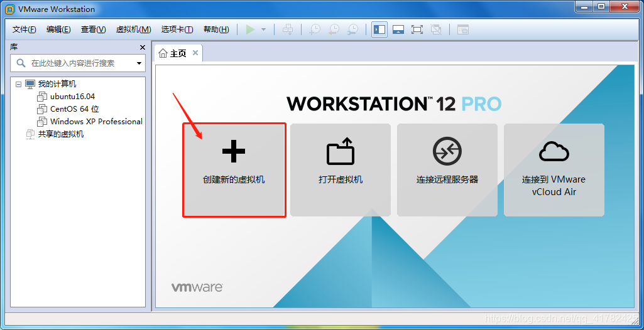Click the VMware Workstation title bar icon
This screenshot has height=330, width=644.
(10, 9)
